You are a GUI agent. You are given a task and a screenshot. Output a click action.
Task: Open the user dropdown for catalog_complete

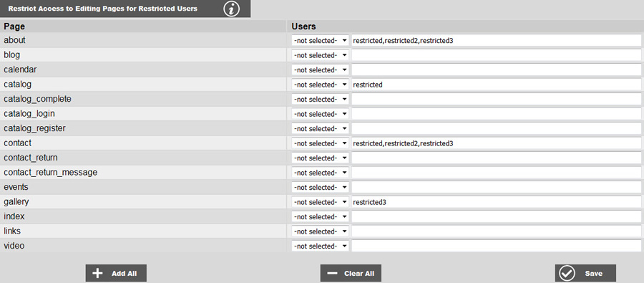321,99
